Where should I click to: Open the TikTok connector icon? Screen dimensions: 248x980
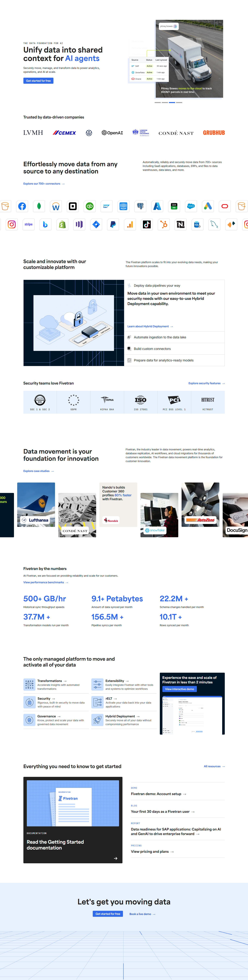coord(147,224)
